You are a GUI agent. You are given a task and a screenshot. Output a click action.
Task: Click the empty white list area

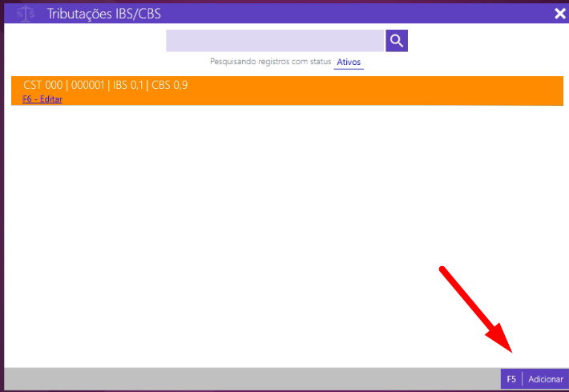click(x=240, y=232)
